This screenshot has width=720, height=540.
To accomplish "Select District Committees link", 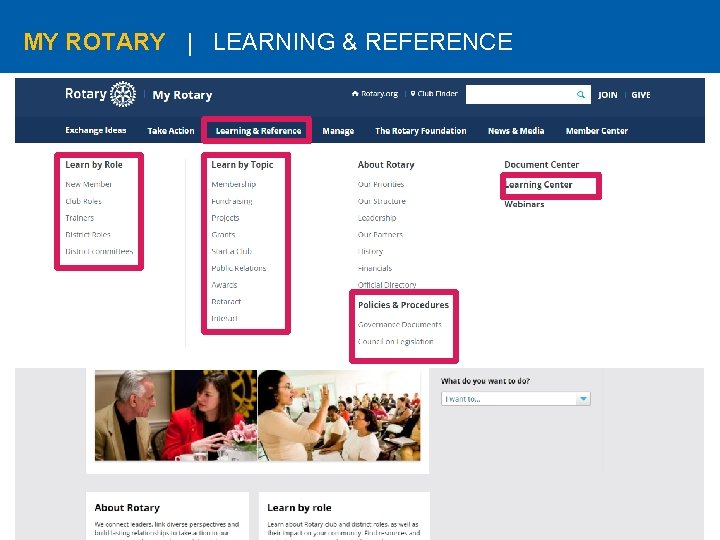I will point(99,251).
